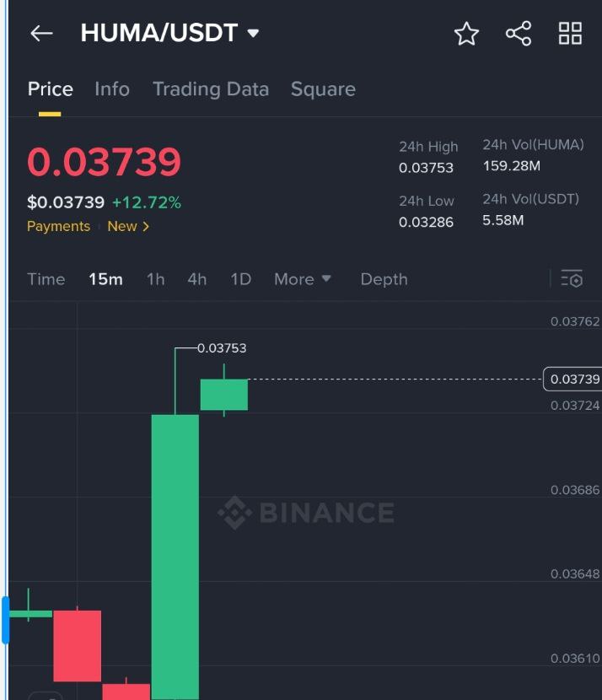Open the share icon
The height and width of the screenshot is (700, 602).
(x=518, y=34)
